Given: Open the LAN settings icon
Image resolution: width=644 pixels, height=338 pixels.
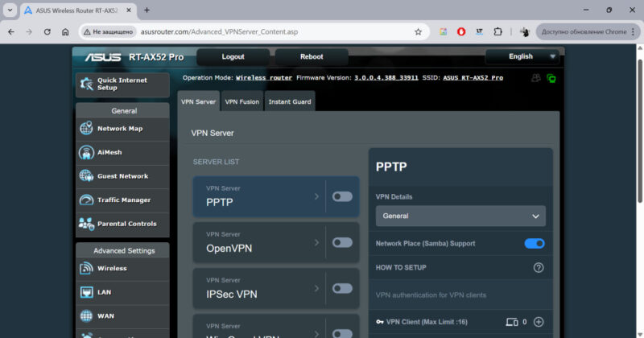Looking at the screenshot, I should [x=86, y=292].
